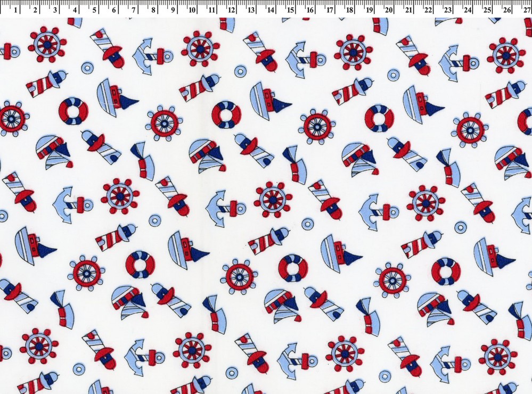
Task: Select ruler number 14
Action: coord(271,10)
